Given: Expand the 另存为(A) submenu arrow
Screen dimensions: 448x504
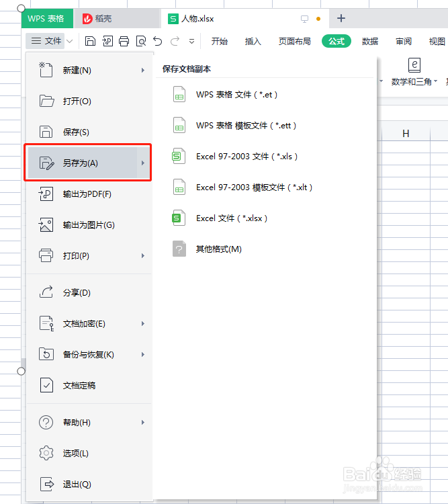Looking at the screenshot, I should [143, 163].
